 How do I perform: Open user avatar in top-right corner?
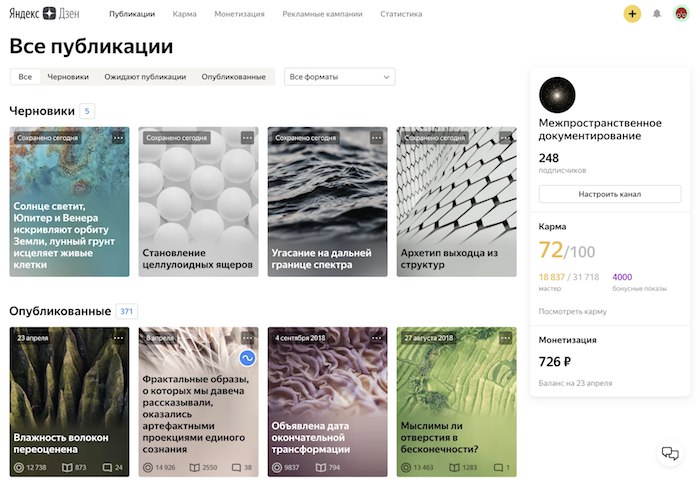pyautogui.click(x=681, y=14)
